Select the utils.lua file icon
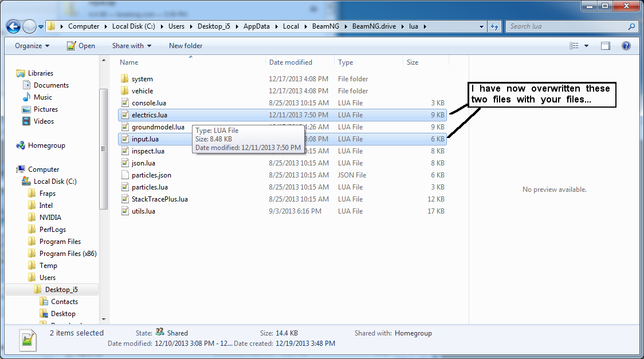This screenshot has height=359, width=644. click(x=125, y=211)
